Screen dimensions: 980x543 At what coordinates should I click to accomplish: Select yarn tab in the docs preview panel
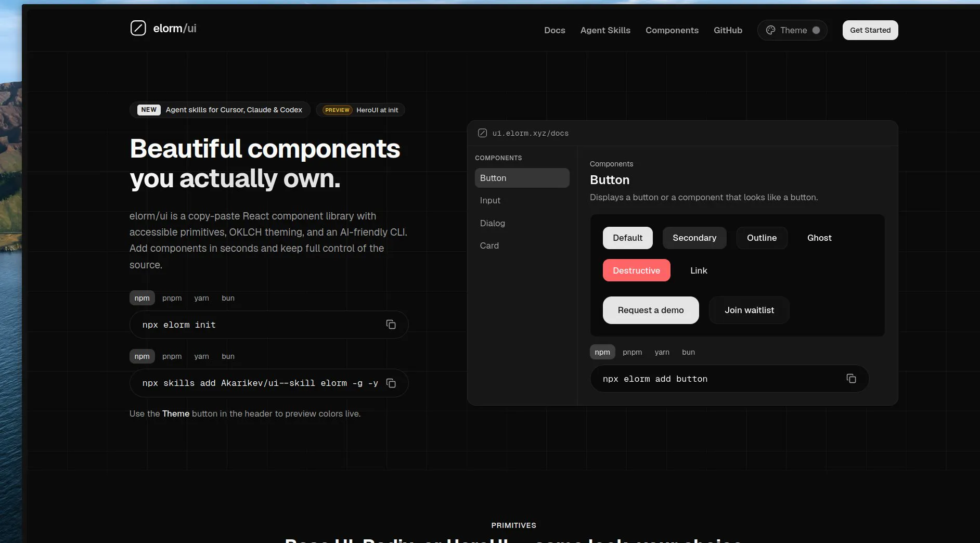coord(662,352)
